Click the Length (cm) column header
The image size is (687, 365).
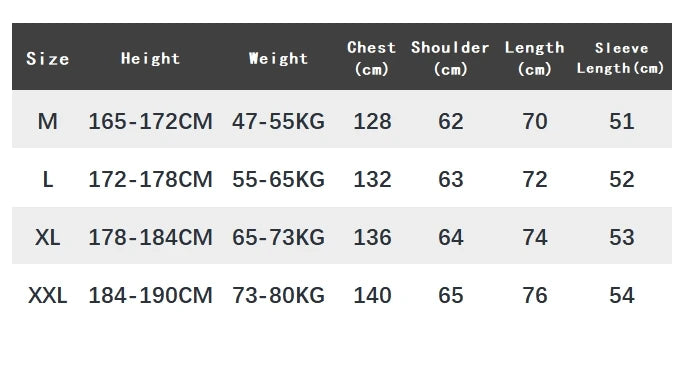pos(534,58)
